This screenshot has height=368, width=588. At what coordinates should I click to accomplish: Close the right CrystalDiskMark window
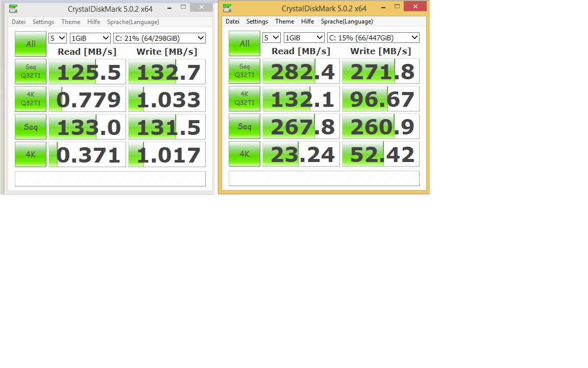pyautogui.click(x=415, y=6)
